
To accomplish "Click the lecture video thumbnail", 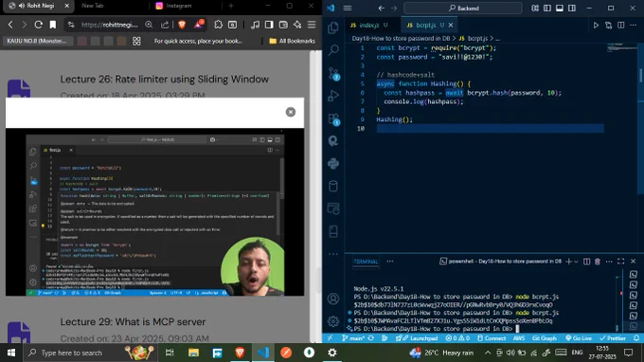I will coord(154,212).
